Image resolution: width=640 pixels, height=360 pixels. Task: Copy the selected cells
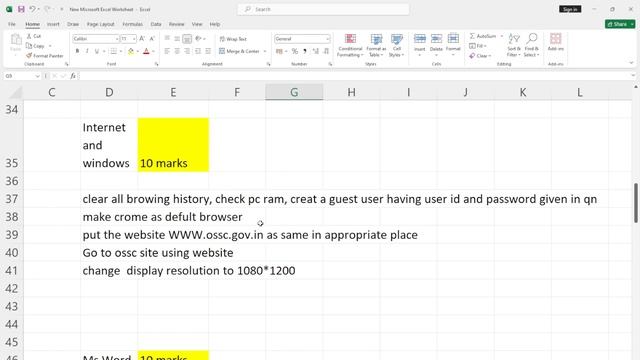pyautogui.click(x=36, y=46)
